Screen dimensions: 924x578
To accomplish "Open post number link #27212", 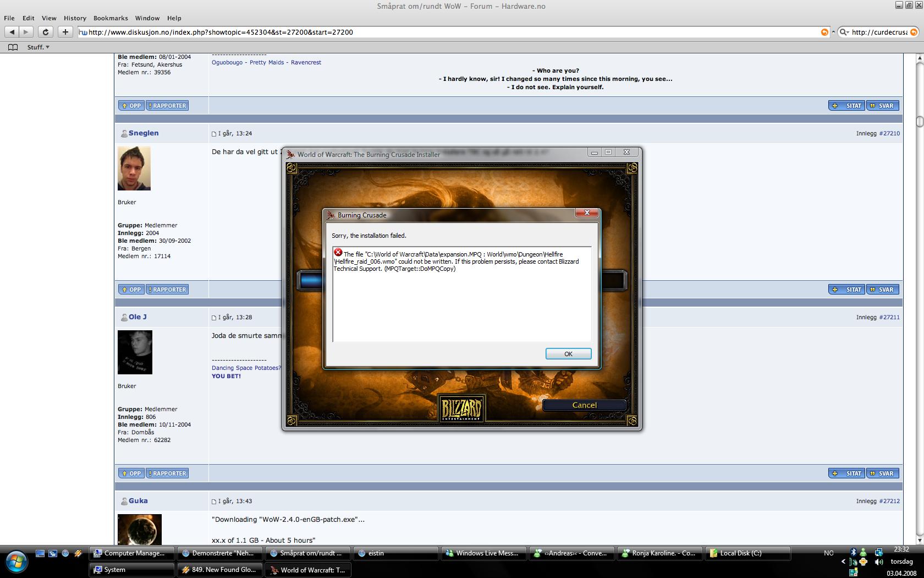I will tap(889, 501).
